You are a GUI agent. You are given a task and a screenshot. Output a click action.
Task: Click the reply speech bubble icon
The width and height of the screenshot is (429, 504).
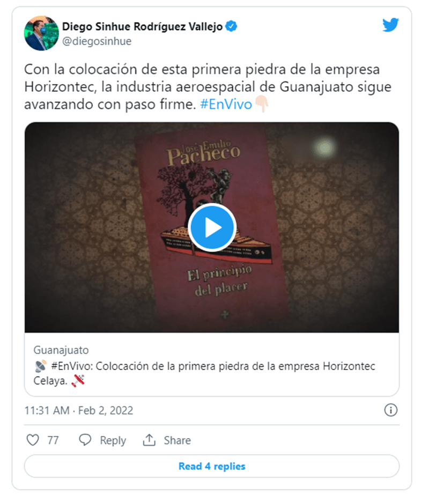pos(85,440)
